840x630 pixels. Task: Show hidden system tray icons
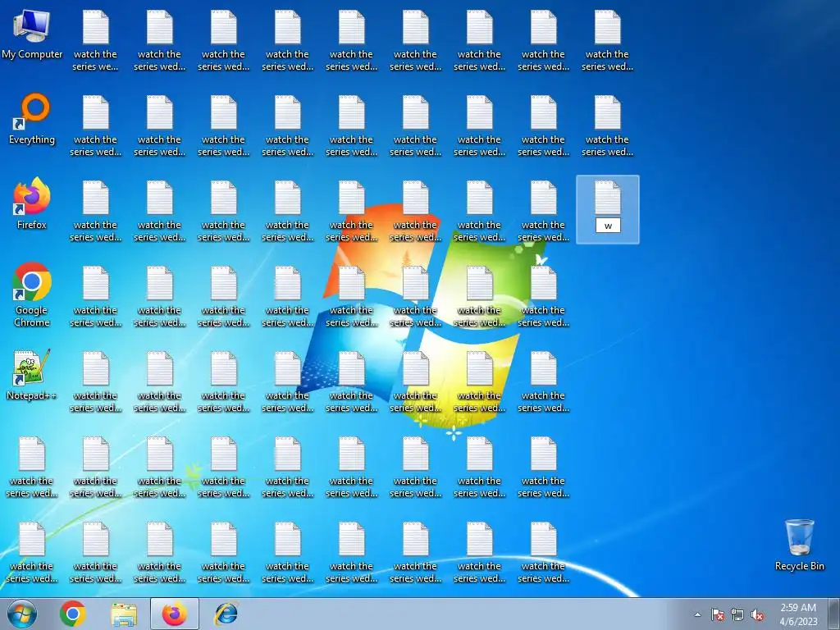697,614
